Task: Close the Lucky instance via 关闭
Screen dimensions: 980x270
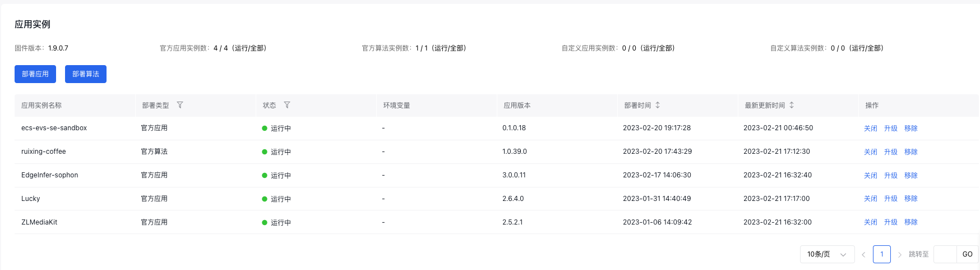Action: [x=871, y=199]
